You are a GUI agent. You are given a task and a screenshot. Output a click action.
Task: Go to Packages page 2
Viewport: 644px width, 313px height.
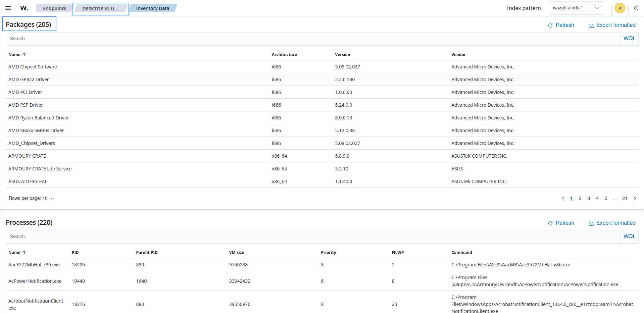tap(580, 198)
